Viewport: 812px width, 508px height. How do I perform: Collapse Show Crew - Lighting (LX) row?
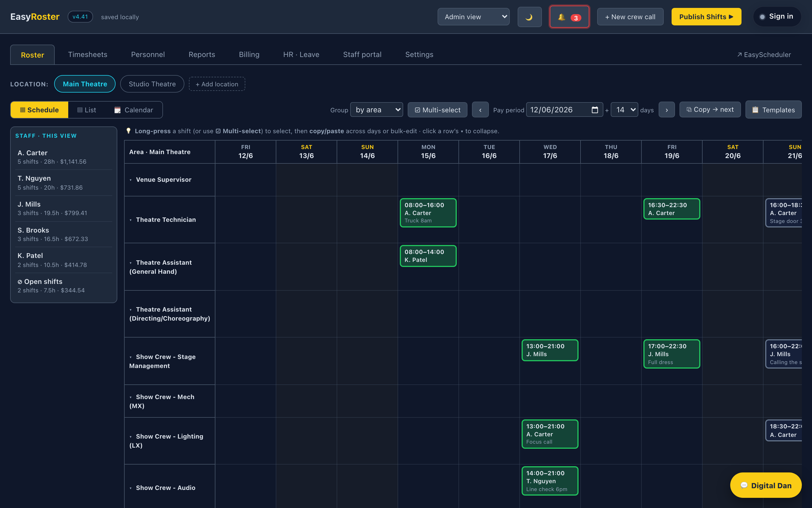(x=131, y=437)
